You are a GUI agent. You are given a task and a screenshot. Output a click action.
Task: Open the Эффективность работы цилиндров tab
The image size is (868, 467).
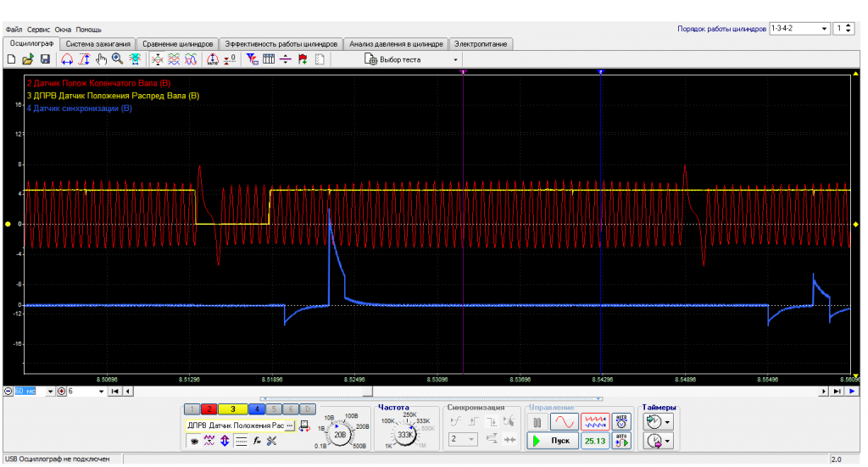281,44
